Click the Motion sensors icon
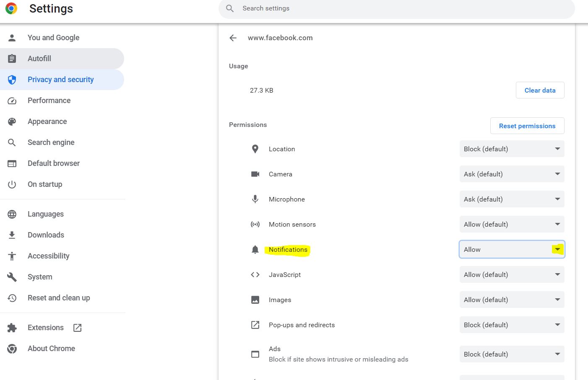Screen dimensions: 588x380 [255, 224]
